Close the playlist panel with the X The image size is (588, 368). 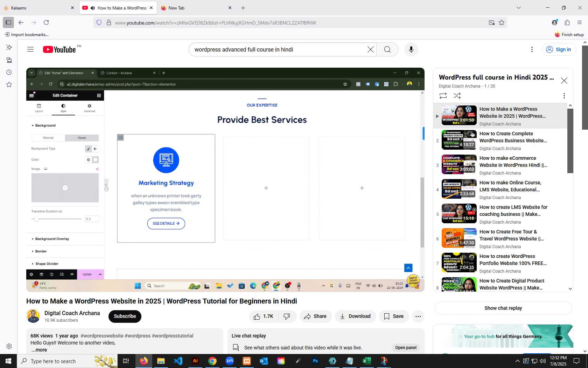coord(564,81)
